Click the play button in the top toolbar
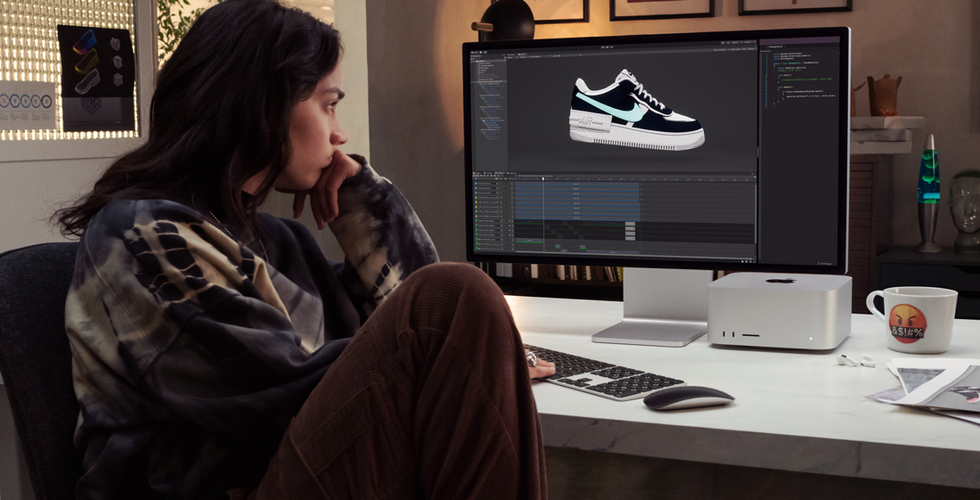Viewport: 980px width, 500px height. coord(603,47)
